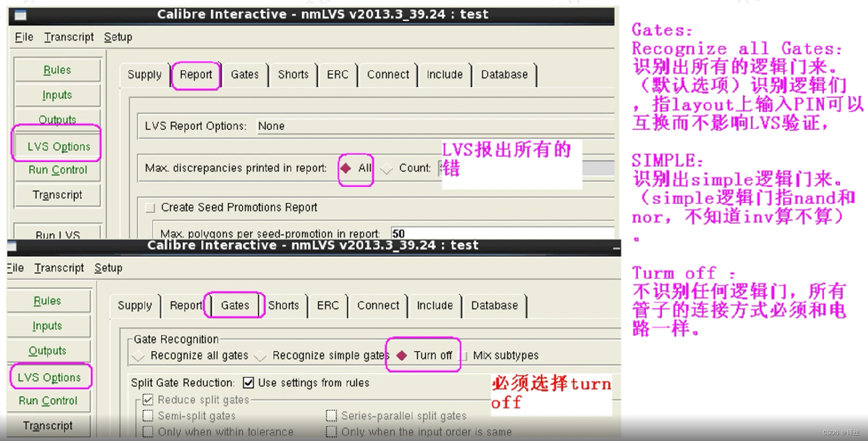This screenshot has width=868, height=441.
Task: Click the max polygons per seed-promotion field
Action: (x=502, y=233)
